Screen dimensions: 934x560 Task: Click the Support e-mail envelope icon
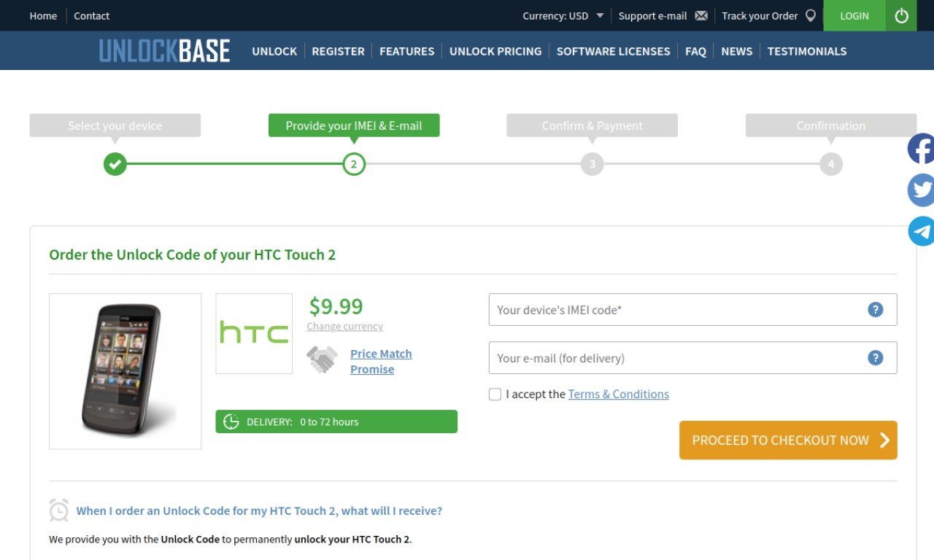point(701,15)
